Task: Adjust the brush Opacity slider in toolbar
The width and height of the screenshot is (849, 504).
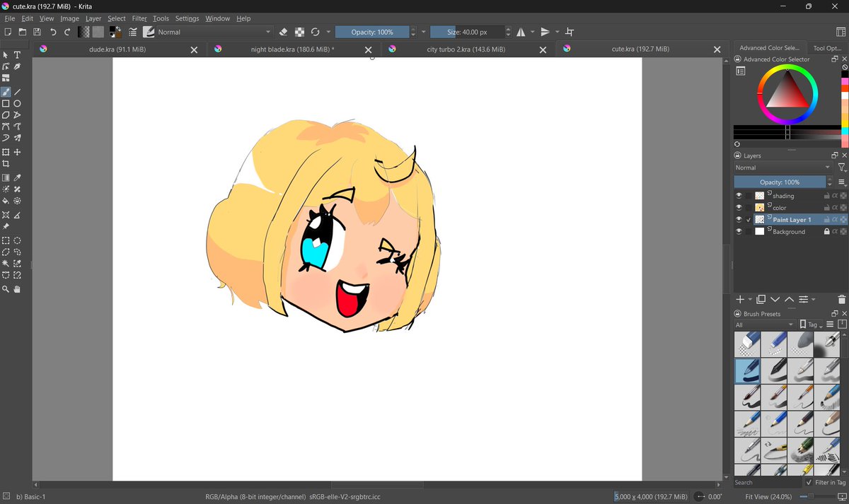Action: coord(372,32)
